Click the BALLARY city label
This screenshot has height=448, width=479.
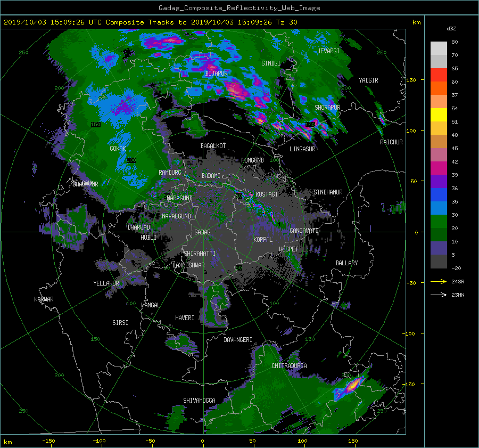tap(346, 263)
